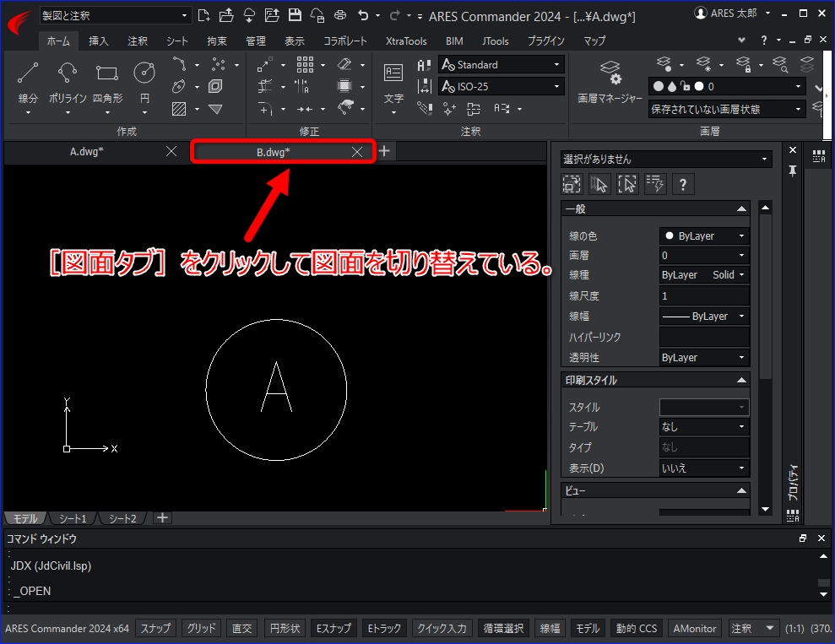The width and height of the screenshot is (835, 644).
Task: Open the 製図と注釈 workspace dropdown
Action: click(x=115, y=15)
